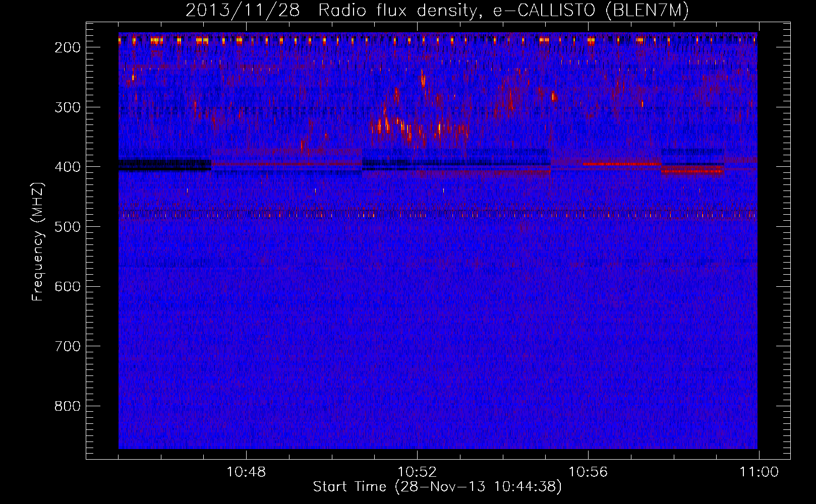816x504 pixels.
Task: Click the 600 frequency tick label
Action: coord(68,286)
